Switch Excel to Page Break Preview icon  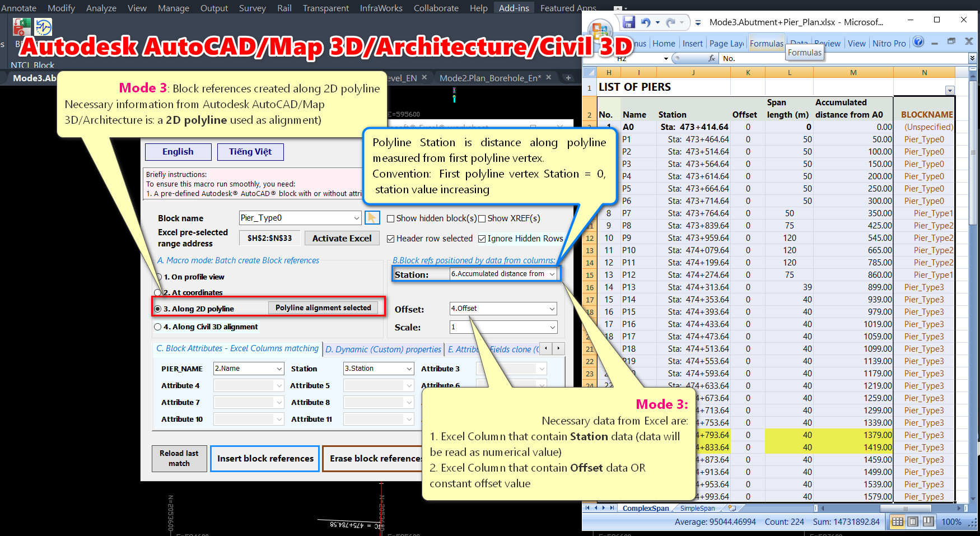(x=928, y=522)
